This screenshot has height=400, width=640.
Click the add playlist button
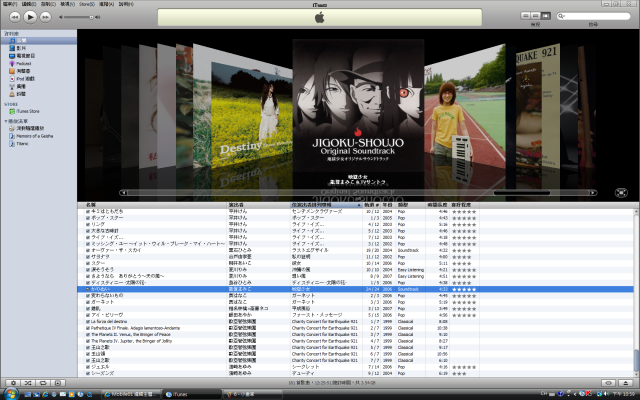click(x=13, y=383)
